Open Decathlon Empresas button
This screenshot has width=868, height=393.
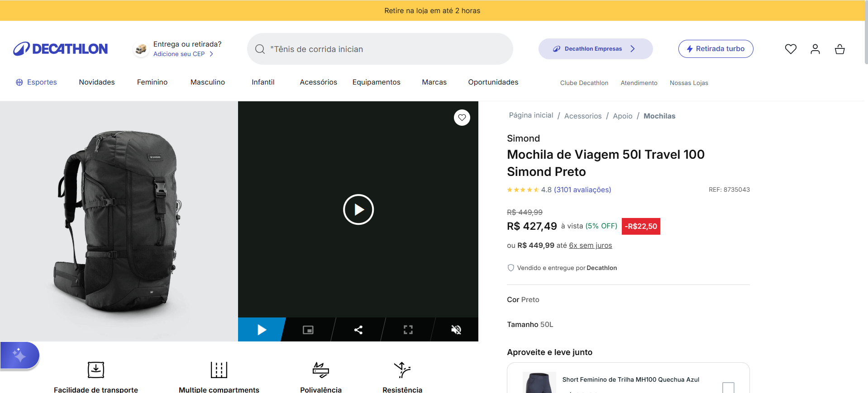596,49
